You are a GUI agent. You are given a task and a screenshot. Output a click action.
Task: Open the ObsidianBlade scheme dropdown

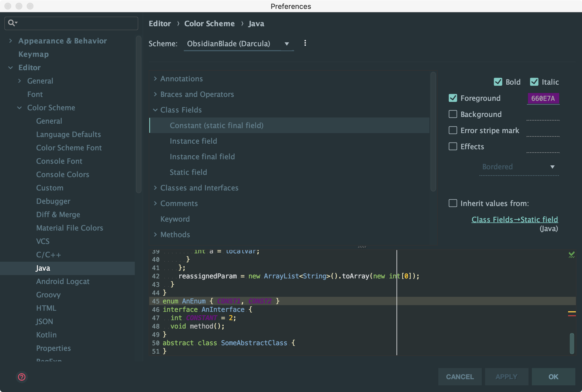click(x=287, y=44)
